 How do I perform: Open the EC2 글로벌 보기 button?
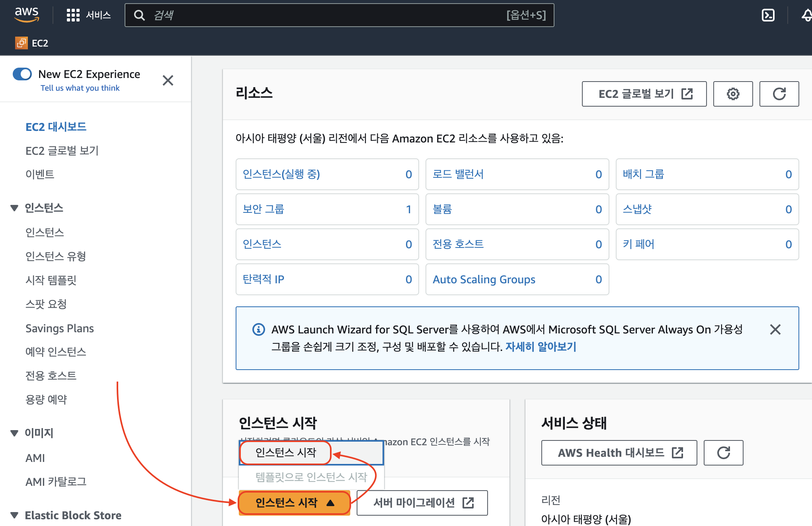[644, 94]
